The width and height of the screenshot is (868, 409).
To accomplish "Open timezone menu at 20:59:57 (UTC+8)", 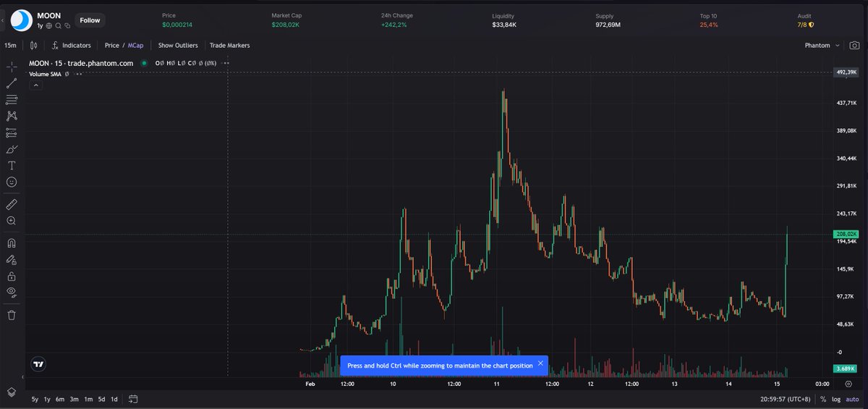I will point(785,399).
